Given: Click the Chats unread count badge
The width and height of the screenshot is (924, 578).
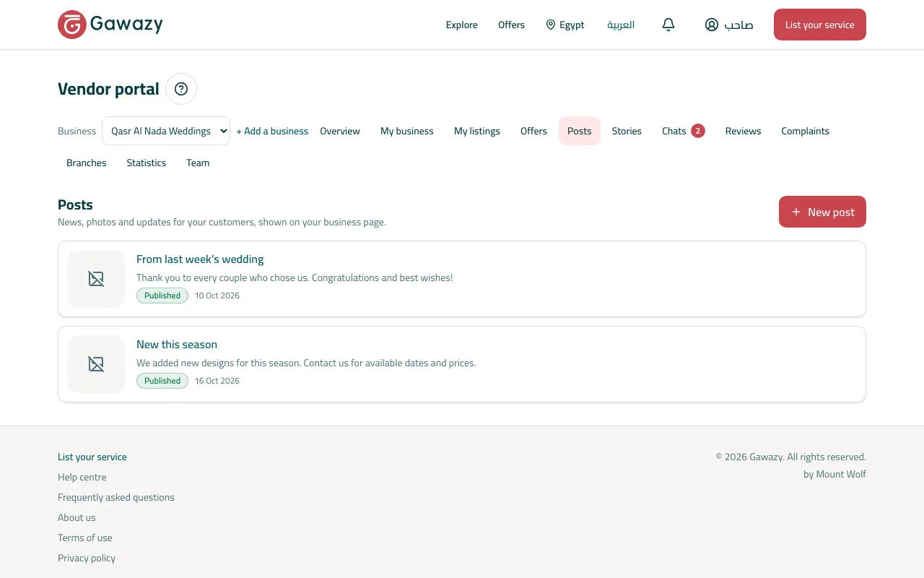Looking at the screenshot, I should pyautogui.click(x=697, y=131).
